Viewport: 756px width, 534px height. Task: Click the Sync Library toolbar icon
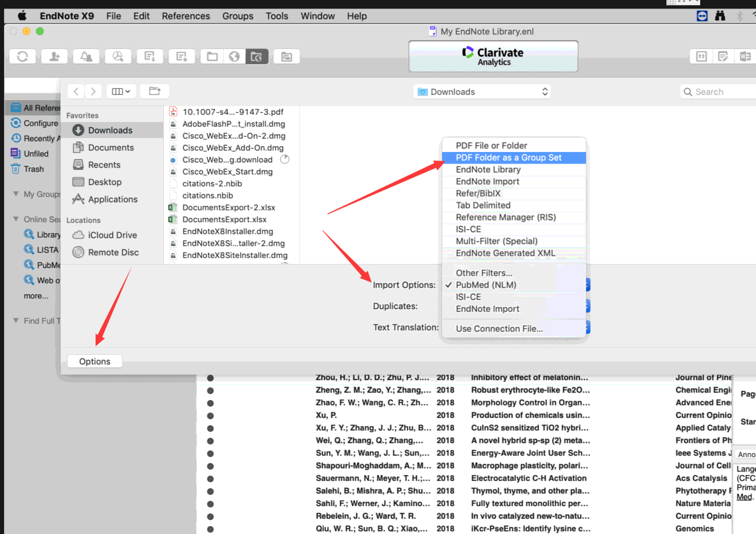22,56
